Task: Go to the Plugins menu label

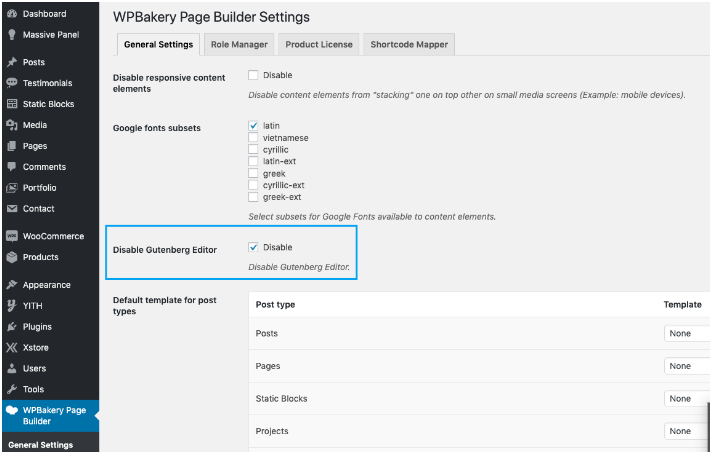Action: pos(37,327)
